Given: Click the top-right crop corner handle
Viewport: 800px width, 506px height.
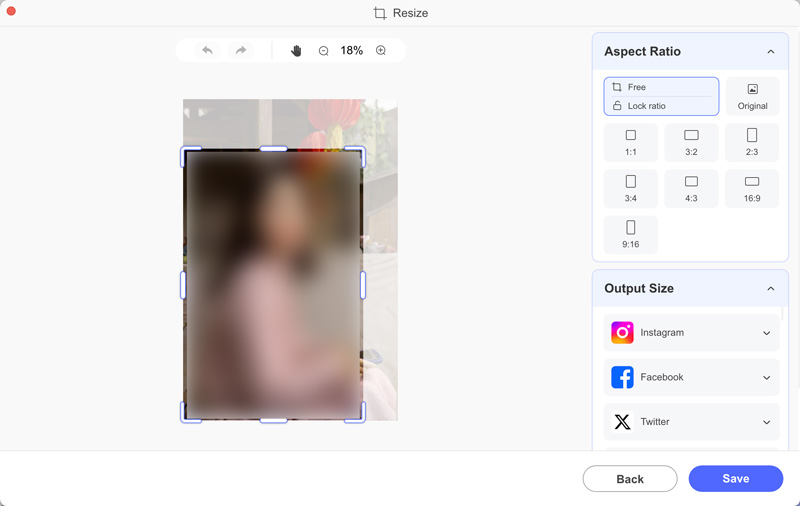Looking at the screenshot, I should coord(359,153).
